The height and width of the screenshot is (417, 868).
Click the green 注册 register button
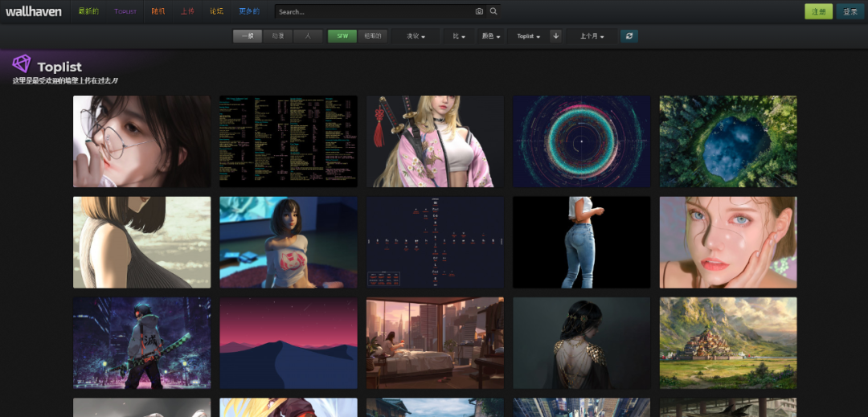click(818, 11)
